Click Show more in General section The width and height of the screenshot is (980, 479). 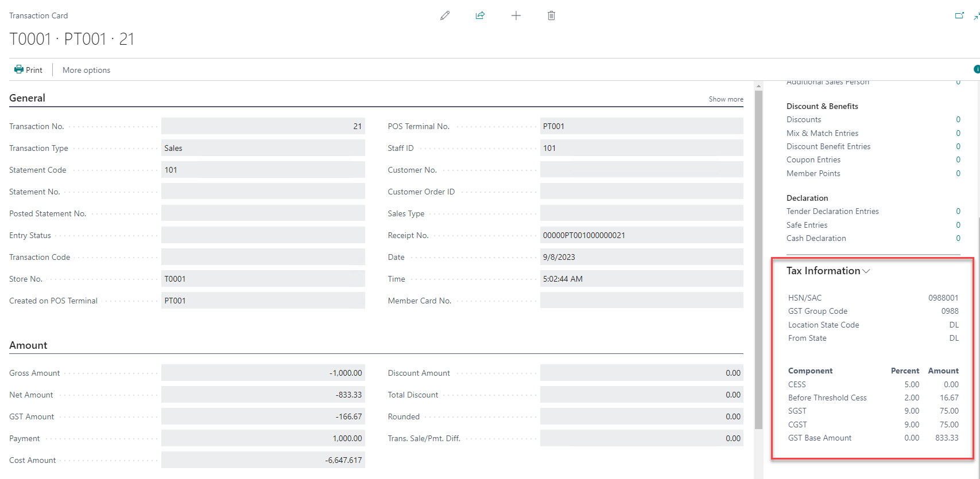pyautogui.click(x=726, y=99)
